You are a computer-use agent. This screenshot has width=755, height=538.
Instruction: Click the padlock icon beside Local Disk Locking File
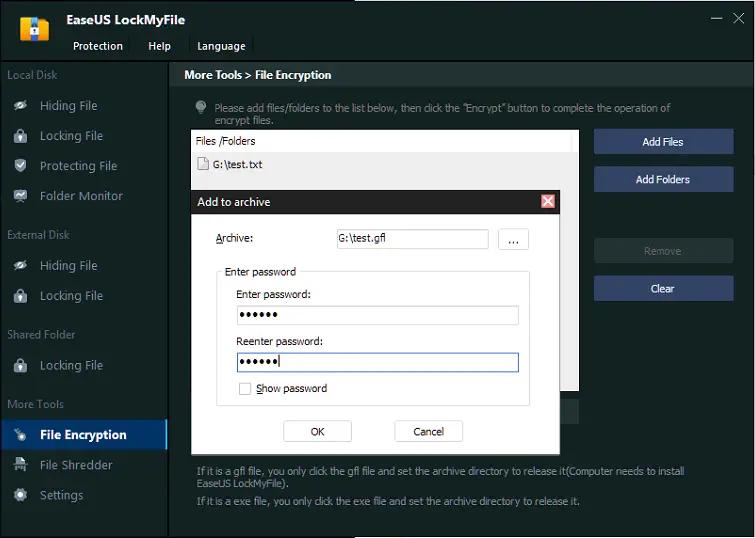tap(20, 136)
